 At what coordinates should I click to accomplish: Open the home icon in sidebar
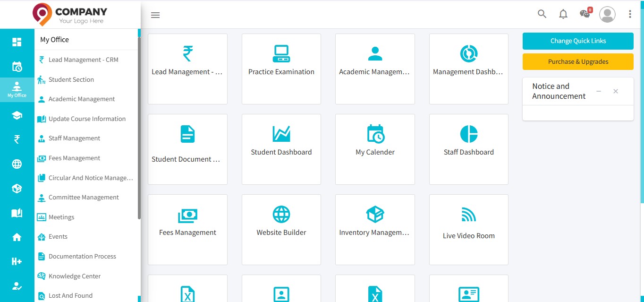tap(17, 237)
